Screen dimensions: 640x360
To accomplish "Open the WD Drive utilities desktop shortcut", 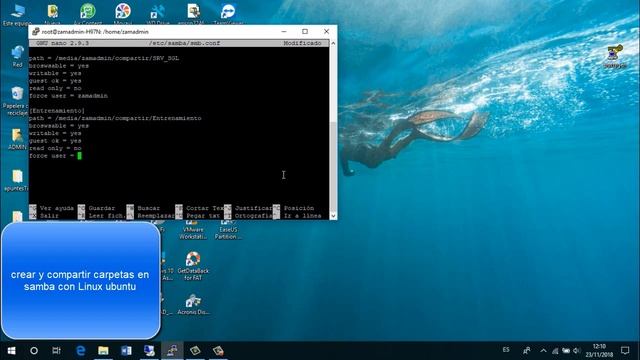I will click(x=158, y=14).
